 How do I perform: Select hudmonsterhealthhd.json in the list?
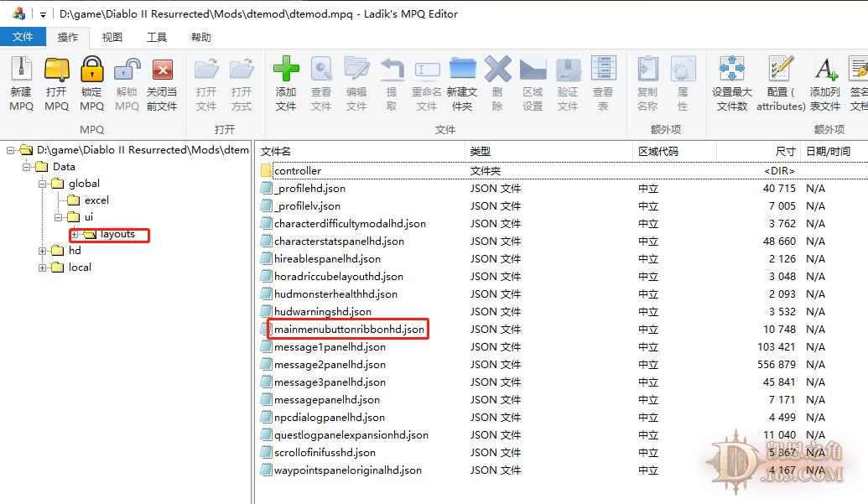click(335, 294)
